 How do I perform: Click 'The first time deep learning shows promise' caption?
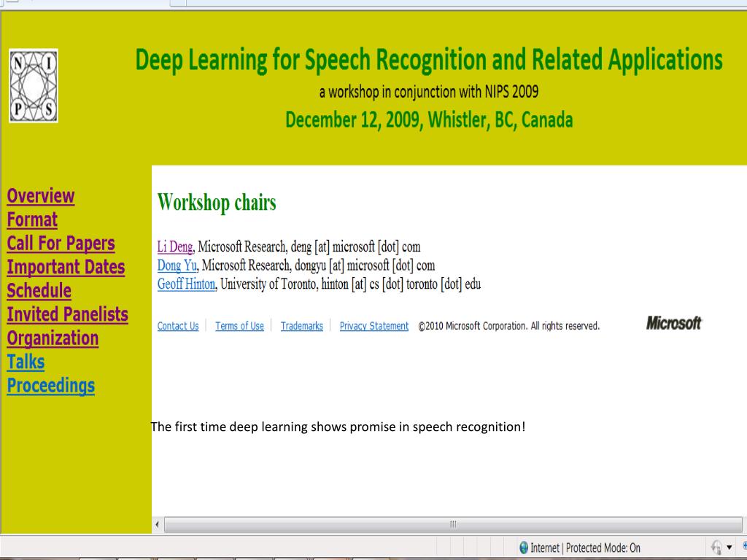(x=338, y=427)
